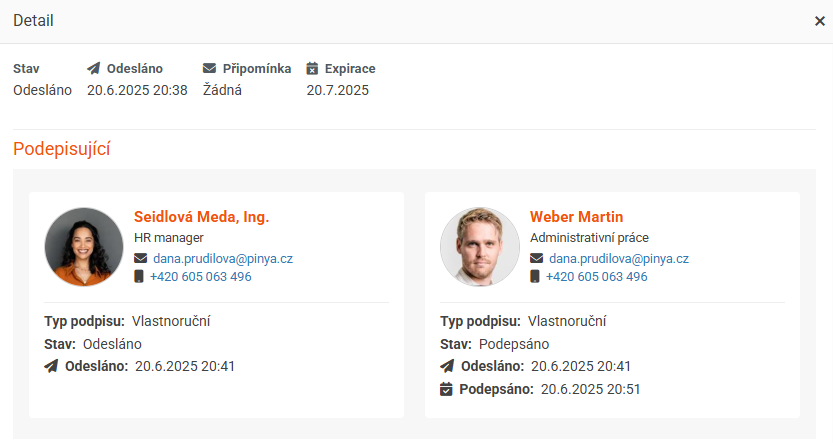This screenshot has height=443, width=833.
Task: Click the Podepisující section heading
Action: [x=62, y=149]
